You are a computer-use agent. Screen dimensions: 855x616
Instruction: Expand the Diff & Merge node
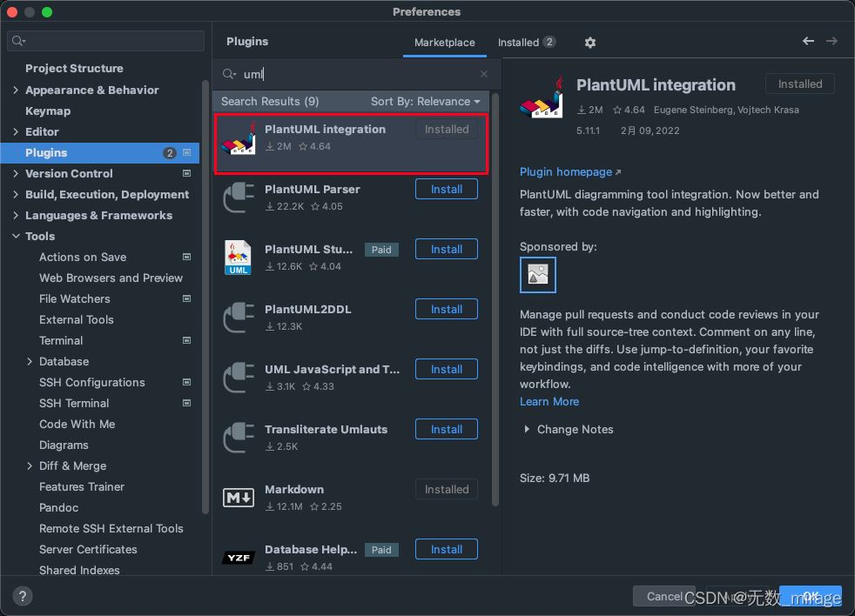tap(30, 465)
